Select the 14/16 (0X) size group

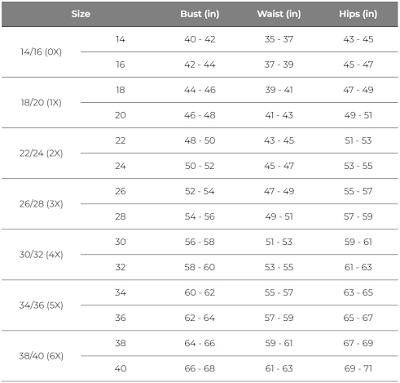(41, 52)
